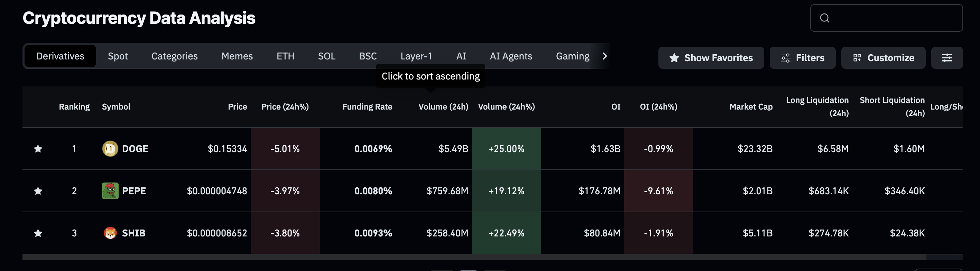Click the DOGE coin logo
This screenshot has height=271, width=980.
[x=110, y=149]
